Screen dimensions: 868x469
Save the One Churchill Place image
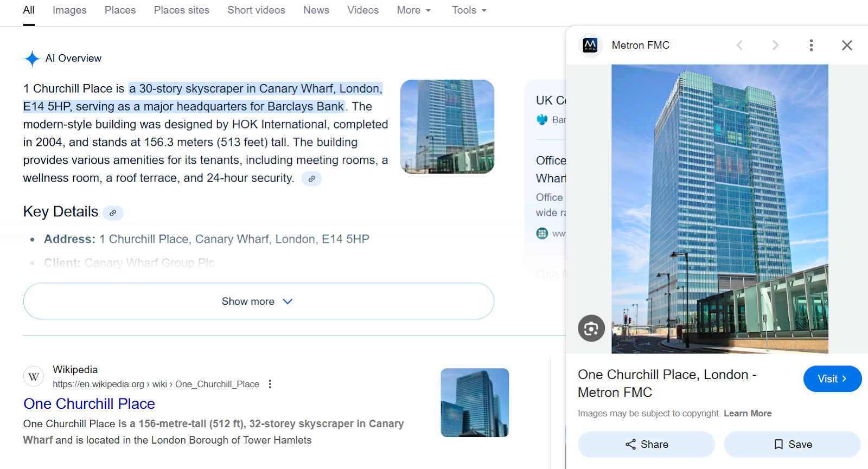[792, 444]
